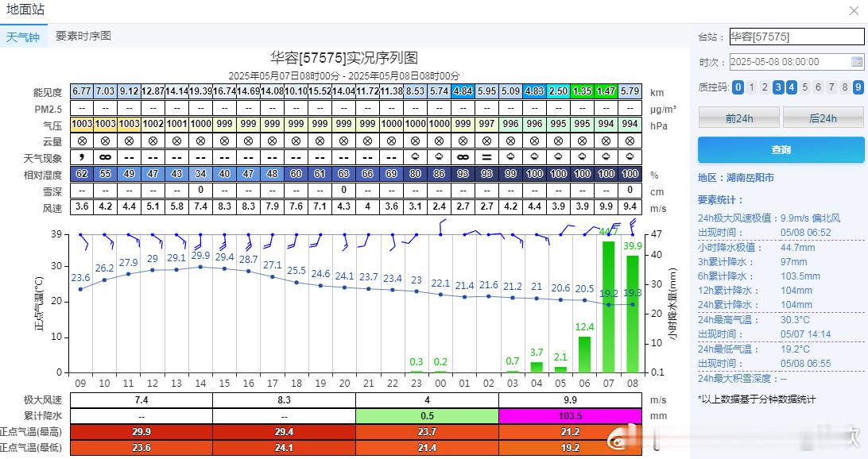Click the 9.9 wind speed cell in 风速 row
The width and height of the screenshot is (868, 459).
tap(606, 206)
